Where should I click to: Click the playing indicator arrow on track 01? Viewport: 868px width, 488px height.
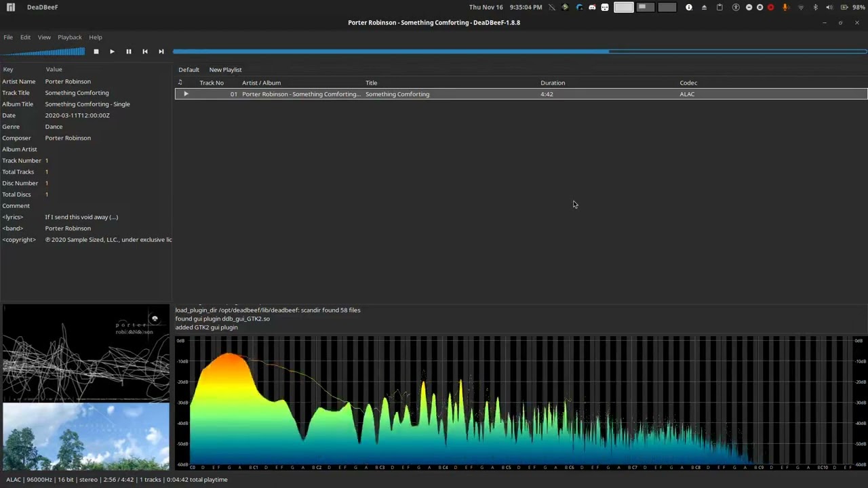click(186, 94)
